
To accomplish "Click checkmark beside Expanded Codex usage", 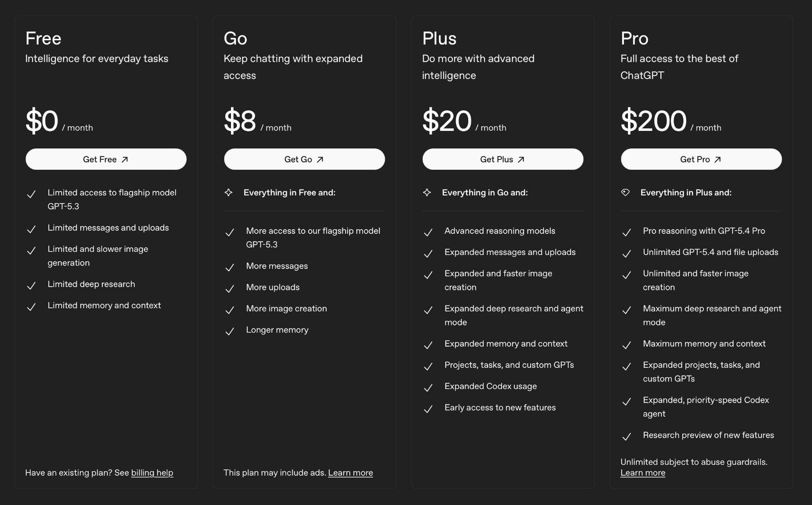I will click(428, 388).
